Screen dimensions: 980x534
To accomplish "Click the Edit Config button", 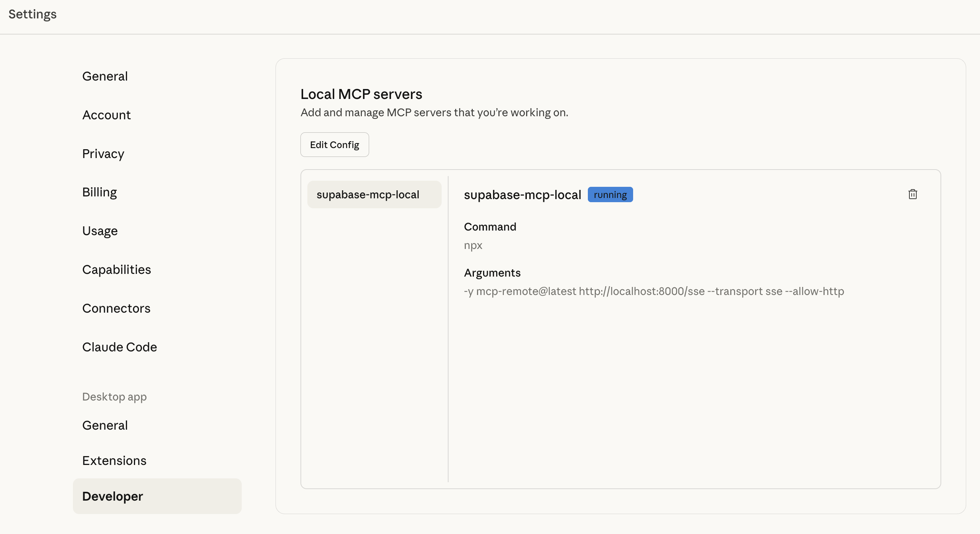I will point(334,145).
